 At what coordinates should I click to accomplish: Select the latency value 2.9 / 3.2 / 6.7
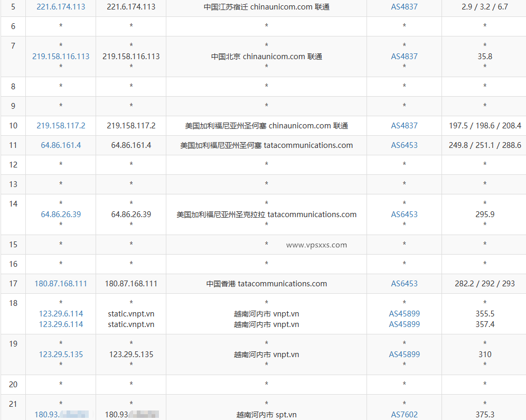(484, 7)
